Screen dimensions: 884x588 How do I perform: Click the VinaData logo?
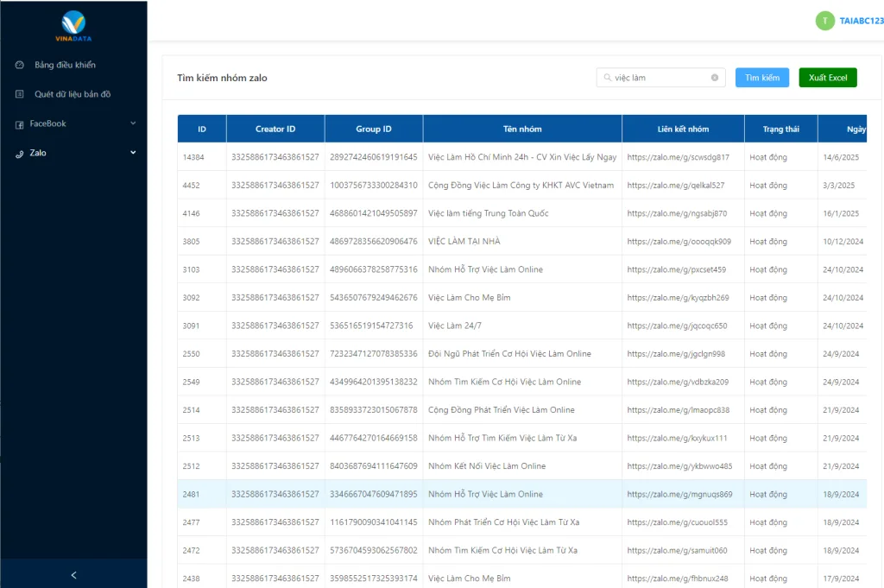click(x=73, y=26)
